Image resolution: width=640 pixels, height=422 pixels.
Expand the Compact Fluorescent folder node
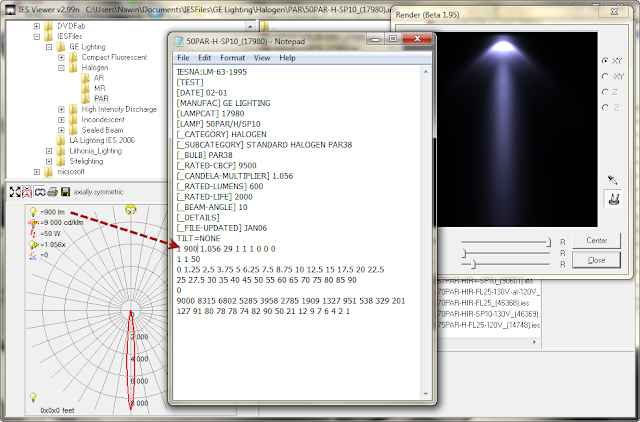pyautogui.click(x=61, y=58)
